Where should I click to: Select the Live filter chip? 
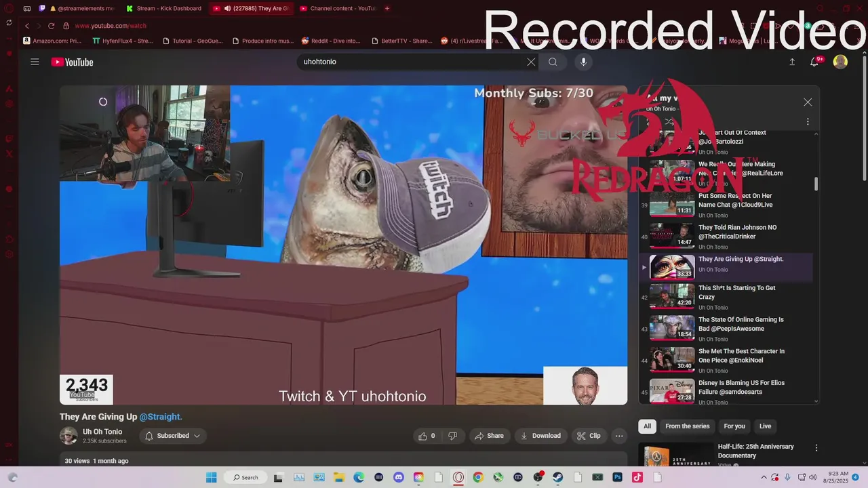click(765, 426)
